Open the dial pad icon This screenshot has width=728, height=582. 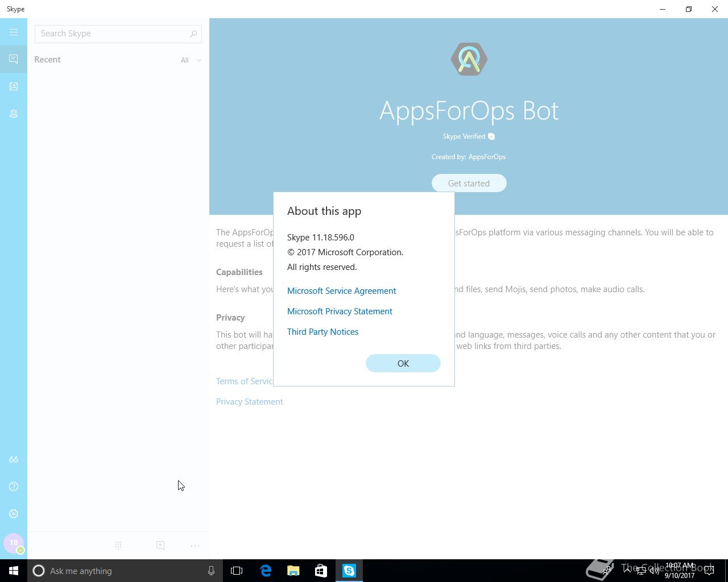(118, 546)
